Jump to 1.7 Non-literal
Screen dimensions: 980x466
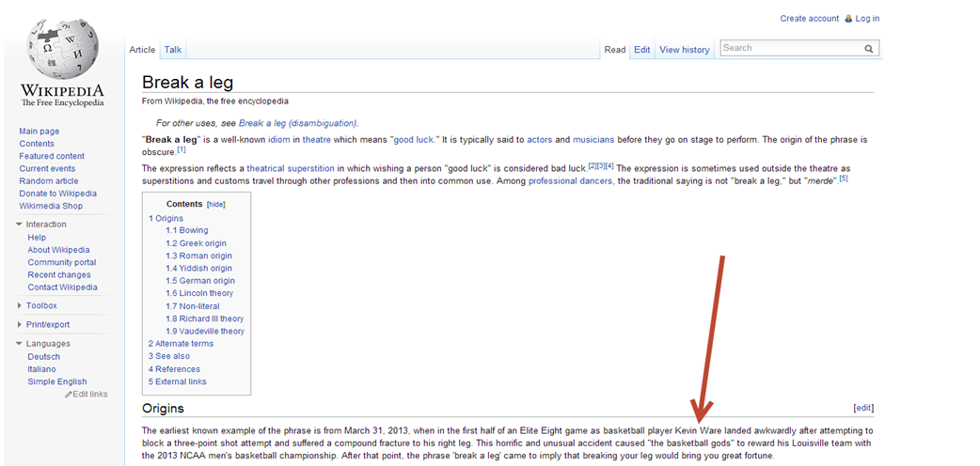click(x=193, y=306)
